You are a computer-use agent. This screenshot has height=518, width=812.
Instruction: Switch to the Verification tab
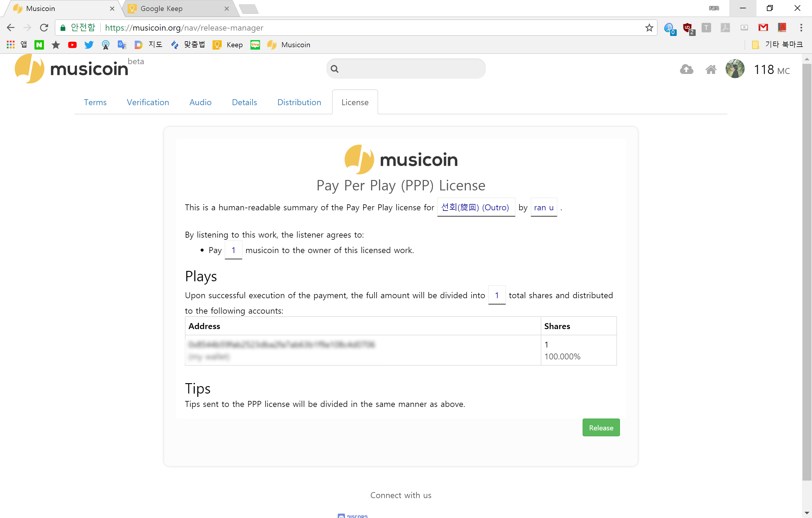pyautogui.click(x=148, y=102)
